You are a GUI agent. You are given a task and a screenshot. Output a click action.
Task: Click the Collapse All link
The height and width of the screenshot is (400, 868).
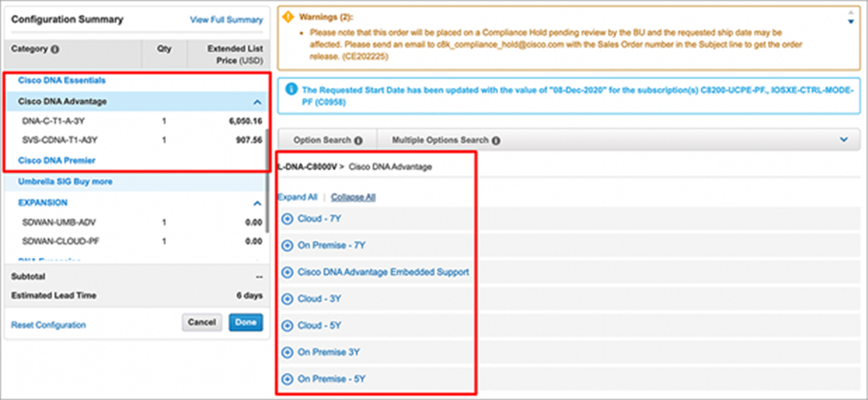(x=354, y=197)
